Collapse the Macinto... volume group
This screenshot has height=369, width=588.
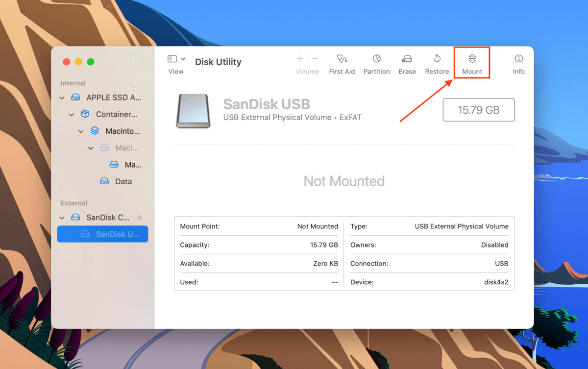(x=81, y=131)
